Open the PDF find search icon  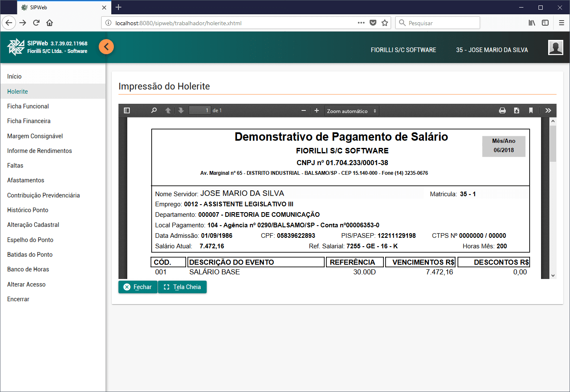(154, 110)
